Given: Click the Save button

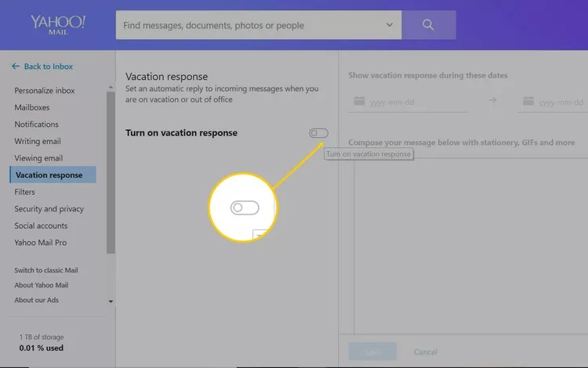Looking at the screenshot, I should [x=372, y=352].
